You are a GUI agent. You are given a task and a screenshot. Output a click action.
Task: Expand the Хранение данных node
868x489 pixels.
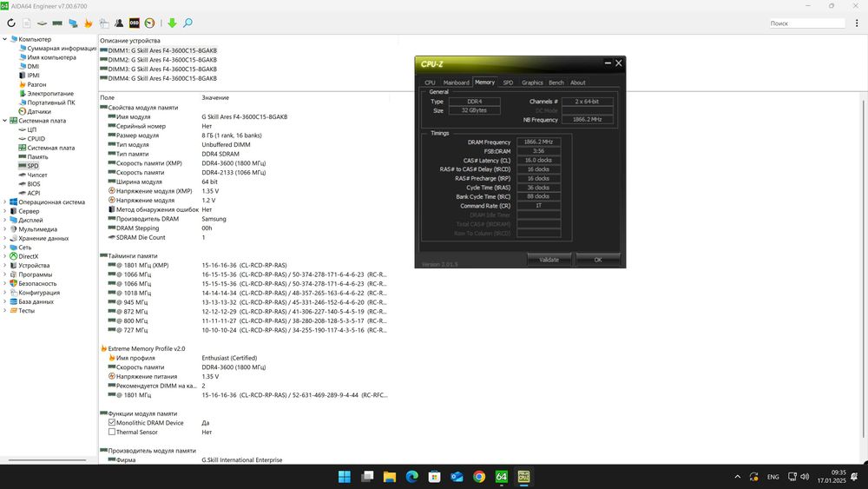(x=5, y=238)
